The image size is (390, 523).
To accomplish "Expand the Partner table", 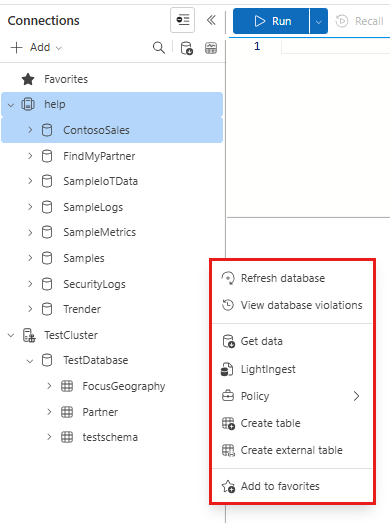I will (49, 412).
